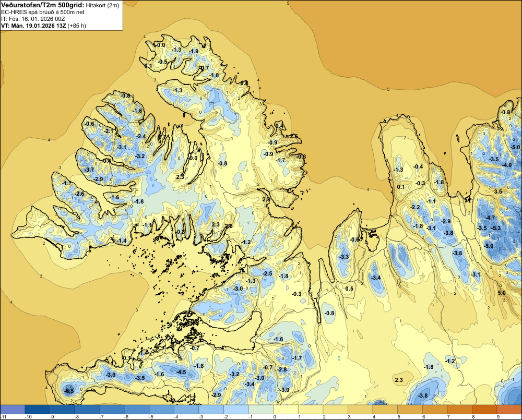This screenshot has width=522, height=420.
Task: Click the -2.8 temperature value
Action: (282, 370)
